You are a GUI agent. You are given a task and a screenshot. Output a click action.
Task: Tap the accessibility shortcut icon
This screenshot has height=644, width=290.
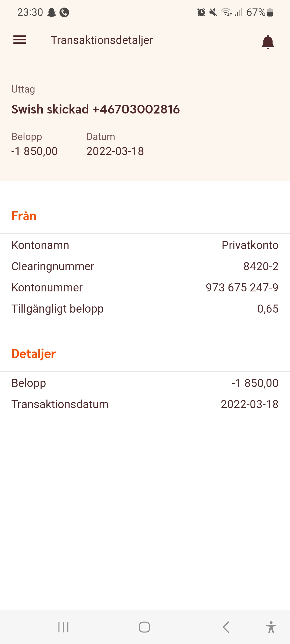click(271, 627)
